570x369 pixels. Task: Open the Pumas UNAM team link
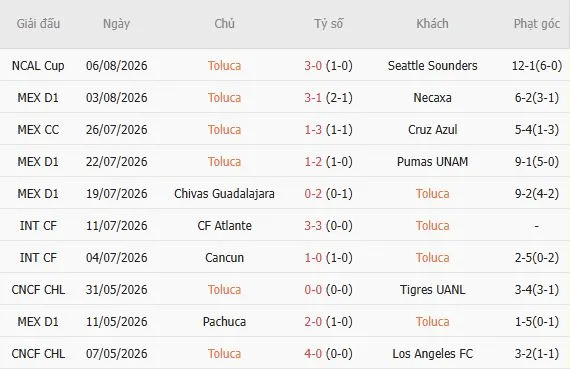coord(432,162)
